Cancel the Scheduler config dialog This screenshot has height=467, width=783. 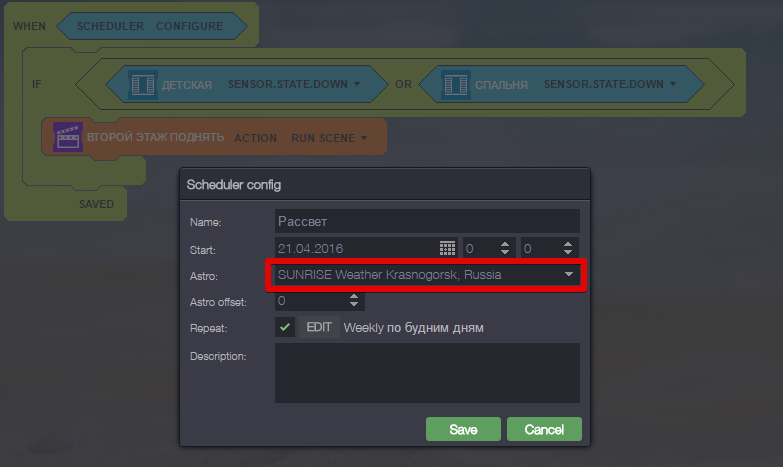click(x=544, y=429)
